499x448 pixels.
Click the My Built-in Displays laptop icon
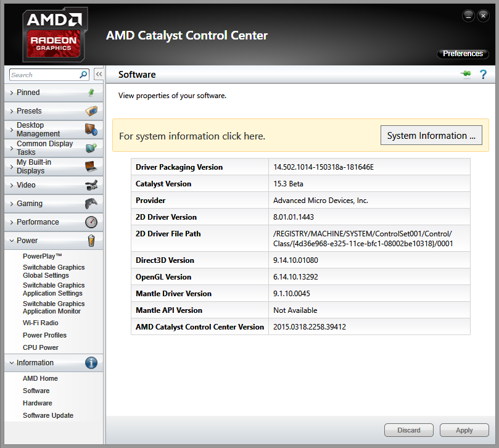(91, 166)
